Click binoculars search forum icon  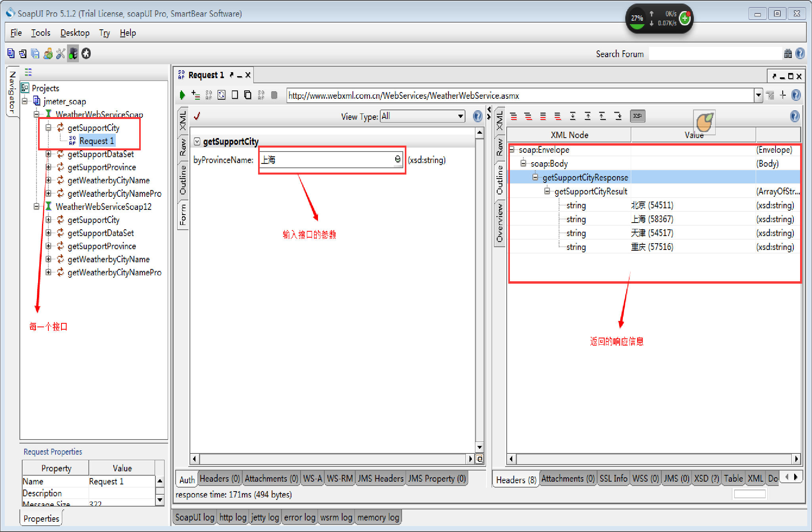[x=788, y=54]
